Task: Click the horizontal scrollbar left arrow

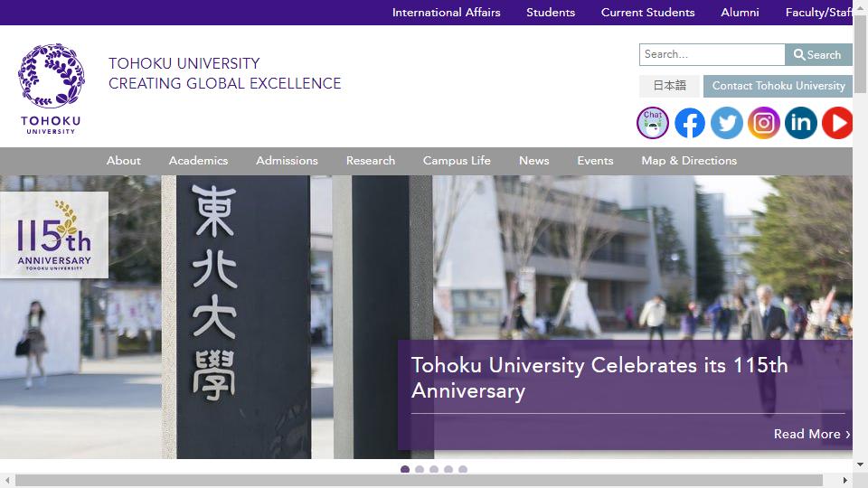Action: pyautogui.click(x=6, y=480)
